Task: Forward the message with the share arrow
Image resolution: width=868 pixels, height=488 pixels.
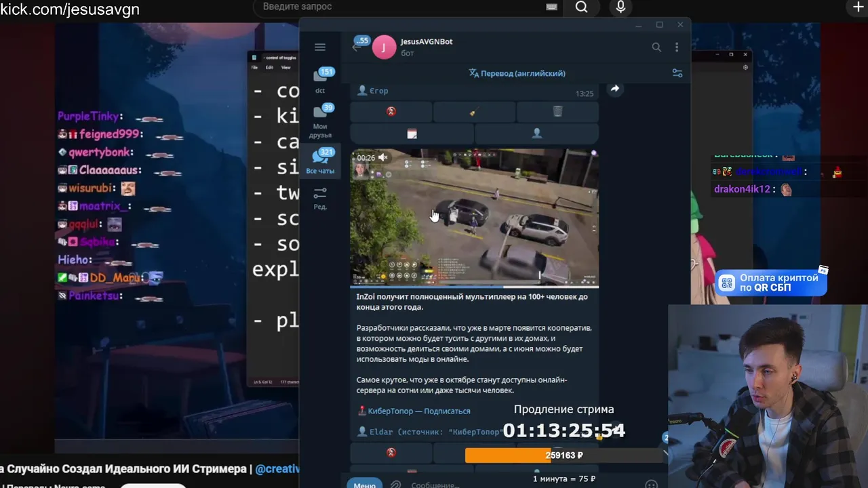Action: 614,89
